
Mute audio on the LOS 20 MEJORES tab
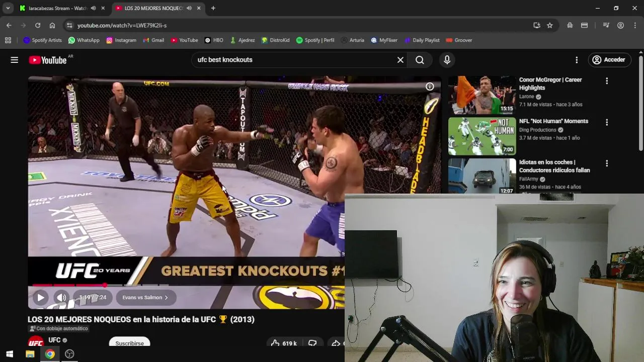click(189, 8)
